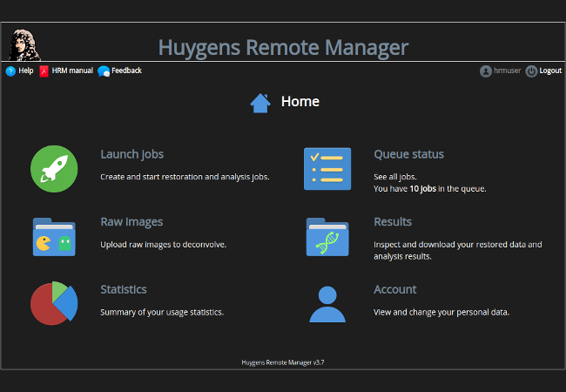The image size is (566, 392).
Task: Click the Logout power icon
Action: (531, 71)
